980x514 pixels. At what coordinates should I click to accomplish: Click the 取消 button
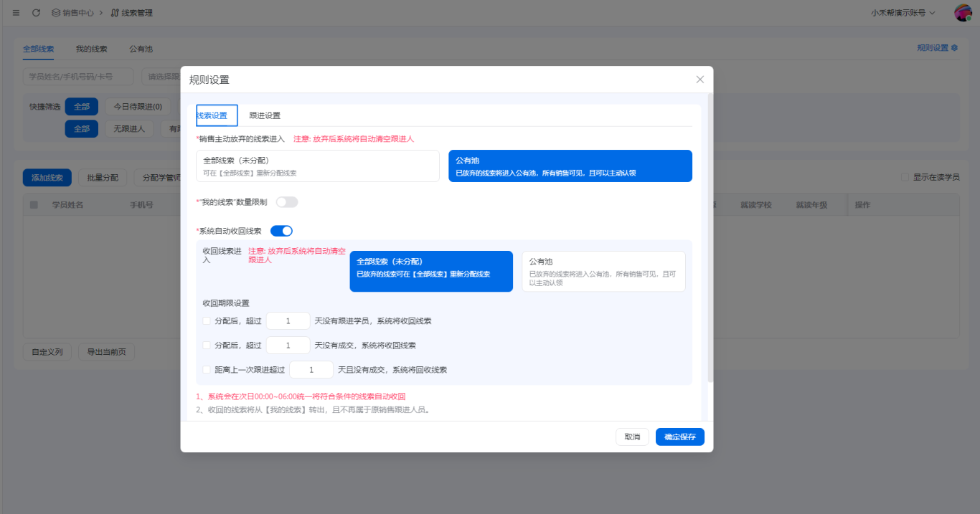click(632, 437)
